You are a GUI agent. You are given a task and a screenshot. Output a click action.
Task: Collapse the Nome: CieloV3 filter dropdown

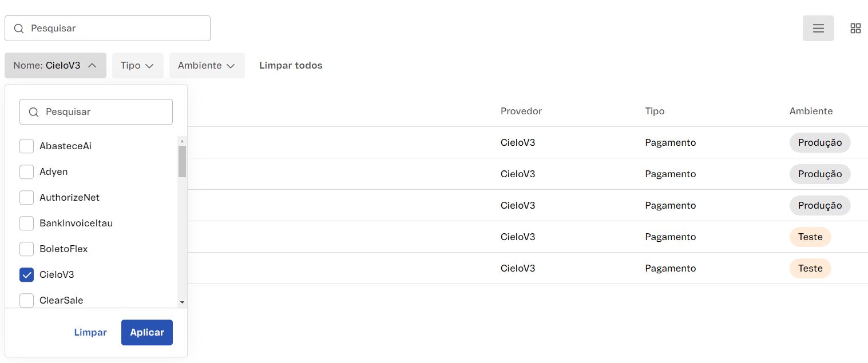pos(56,66)
